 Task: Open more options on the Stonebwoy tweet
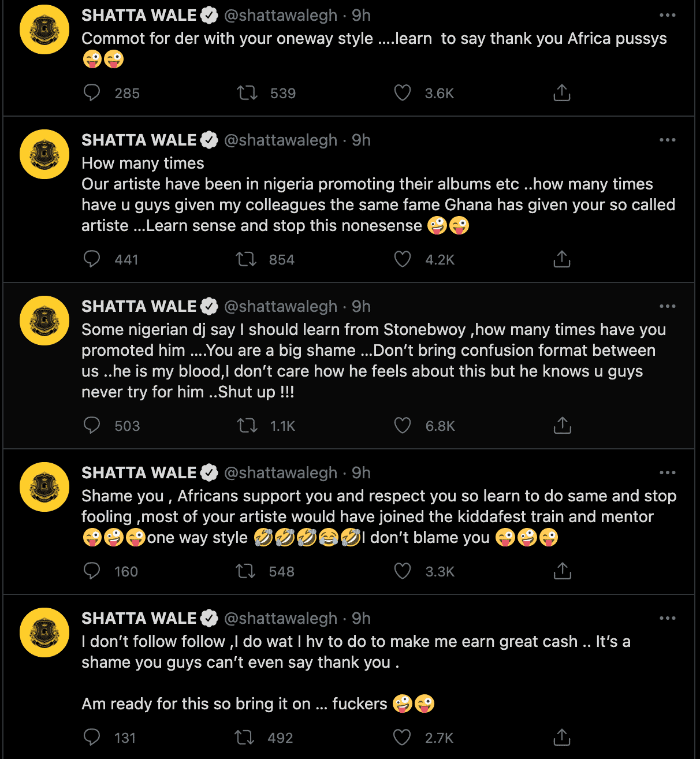(x=667, y=306)
